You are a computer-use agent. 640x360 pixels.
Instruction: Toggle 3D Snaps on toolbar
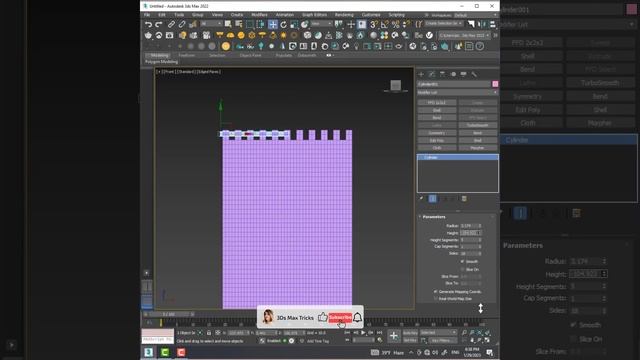373,24
